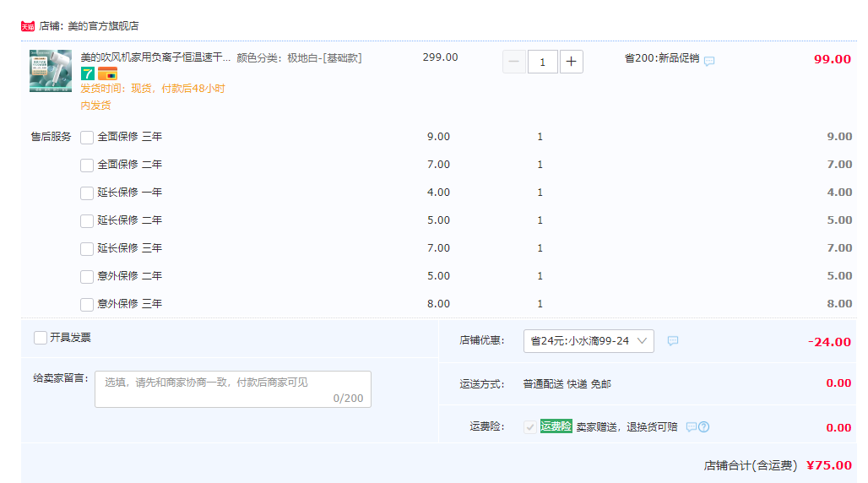Check the 延长保修 三年 option
Image resolution: width=868 pixels, height=483 pixels.
87,249
